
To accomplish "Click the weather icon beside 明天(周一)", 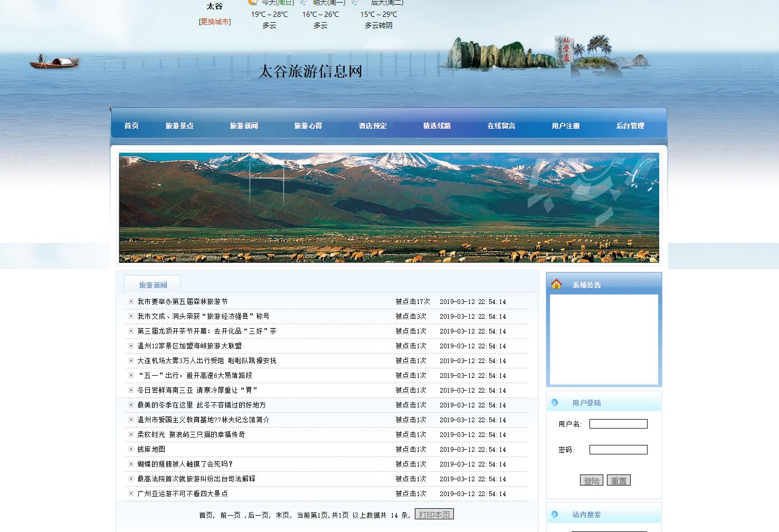I will tap(303, 3).
